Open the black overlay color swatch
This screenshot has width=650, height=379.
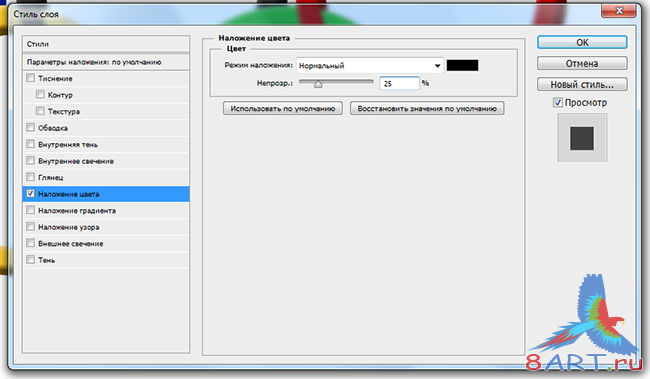(x=462, y=66)
